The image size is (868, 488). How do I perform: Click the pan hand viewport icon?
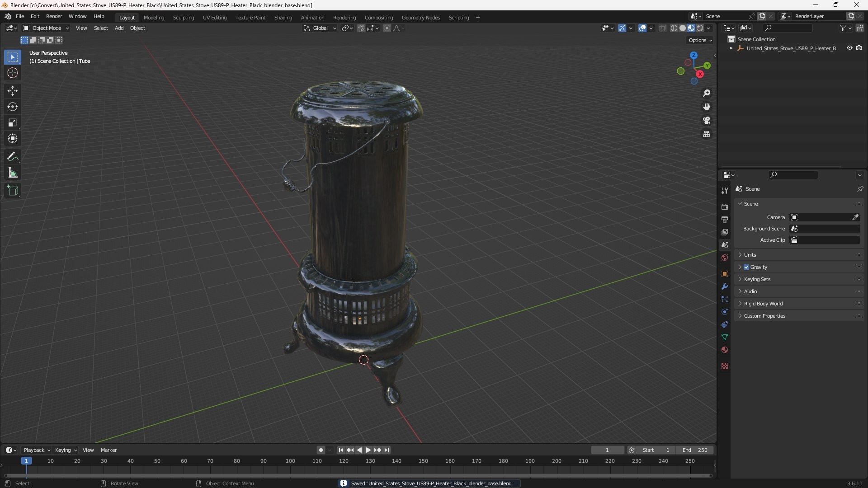coord(707,107)
